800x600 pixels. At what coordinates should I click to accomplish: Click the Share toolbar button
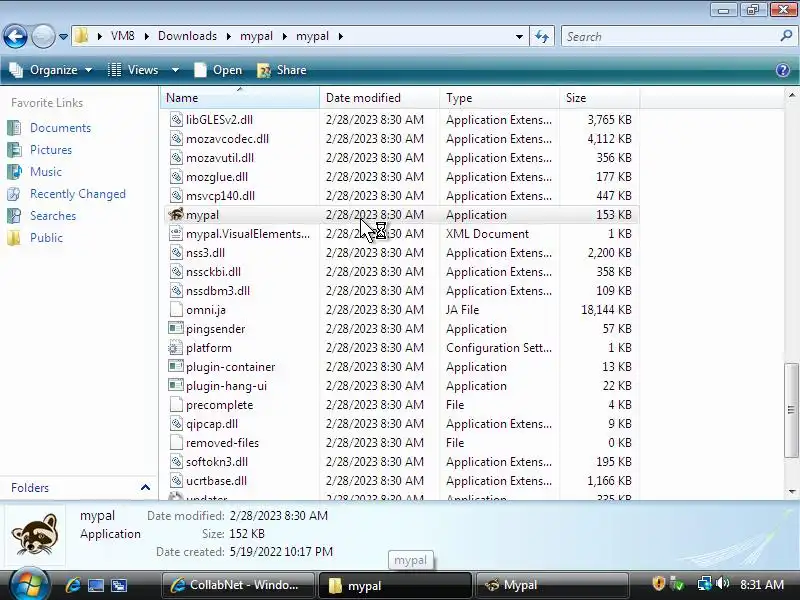click(x=282, y=70)
